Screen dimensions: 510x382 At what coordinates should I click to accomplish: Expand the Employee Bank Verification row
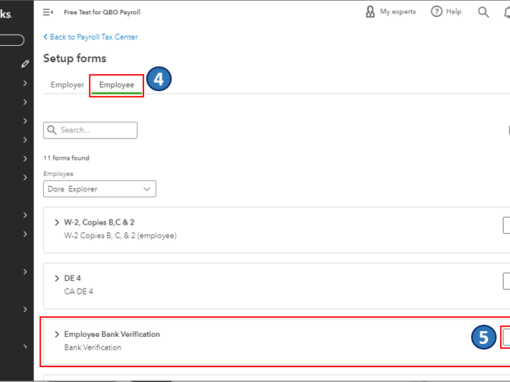(57, 334)
